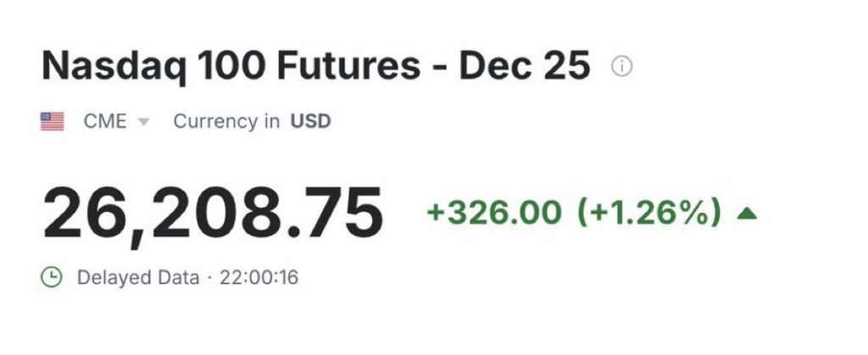The height and width of the screenshot is (355, 868).
Task: Click the price 26,208.75
Action: 213,213
